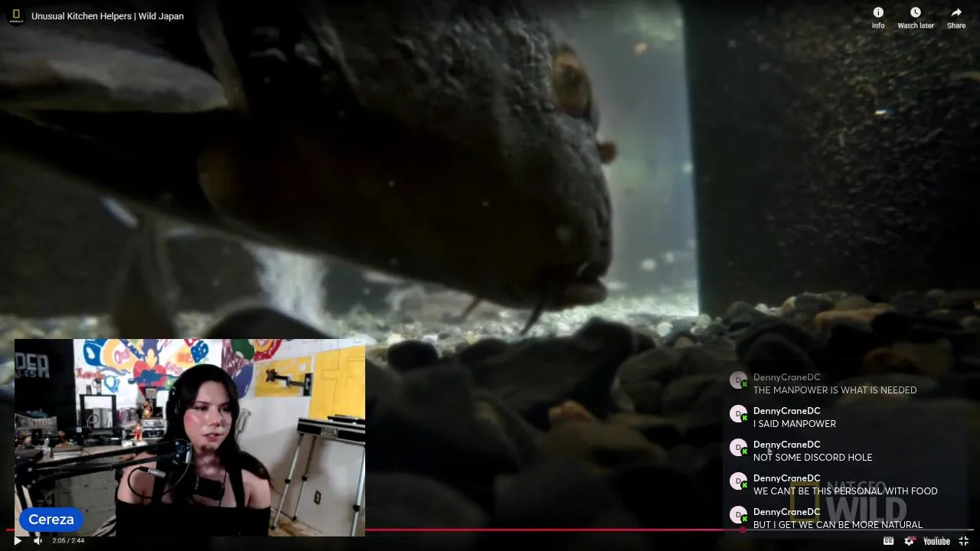Select message 'WE CANT BE THIS PERSONAL WITH FOOD'
Viewport: 980px width, 551px height.
tap(845, 491)
